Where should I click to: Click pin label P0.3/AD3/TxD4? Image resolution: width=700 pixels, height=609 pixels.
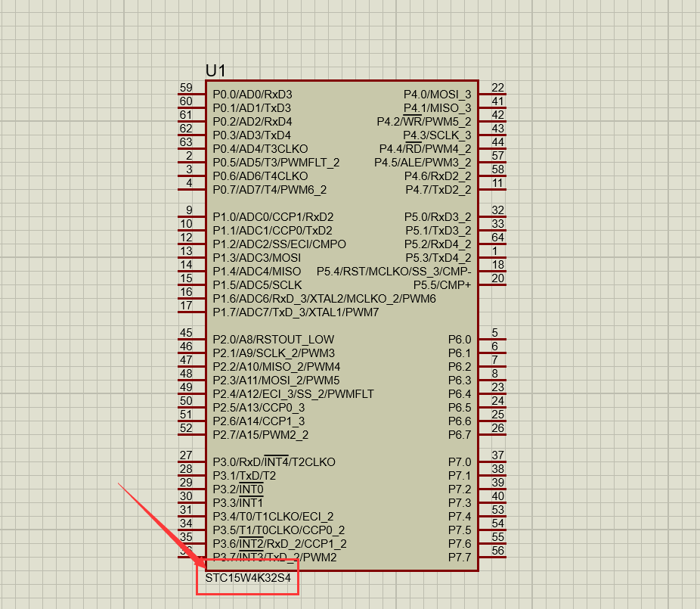(x=252, y=135)
